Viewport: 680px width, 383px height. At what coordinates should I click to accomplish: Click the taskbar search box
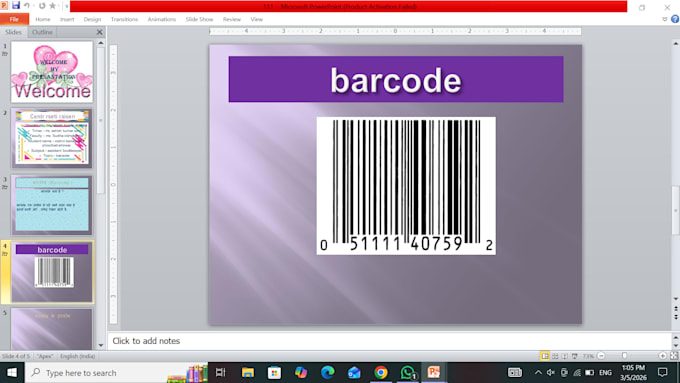coord(117,373)
